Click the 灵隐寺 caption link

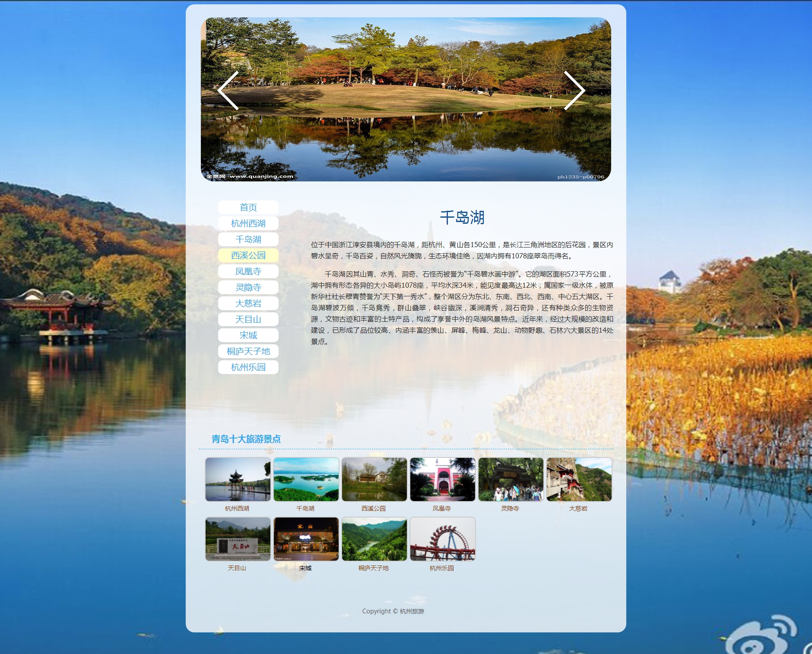click(x=510, y=508)
